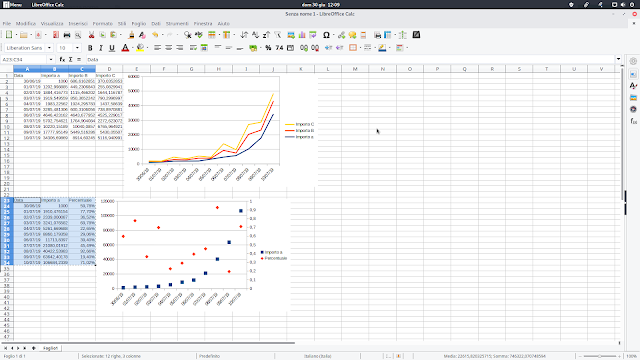Image resolution: width=640 pixels, height=360 pixels.
Task: Open the Inserisci menu
Action: [x=78, y=24]
